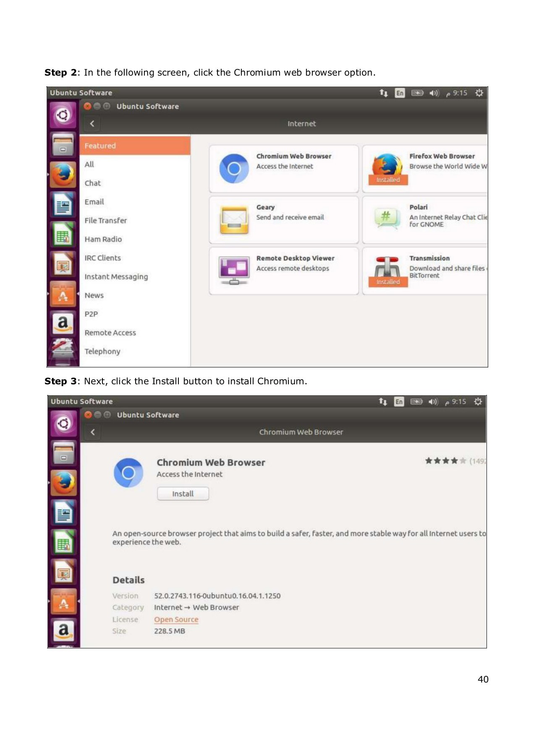Select the Remote Access category
Image resolution: width=534 pixels, height=756 pixels.
[110, 333]
